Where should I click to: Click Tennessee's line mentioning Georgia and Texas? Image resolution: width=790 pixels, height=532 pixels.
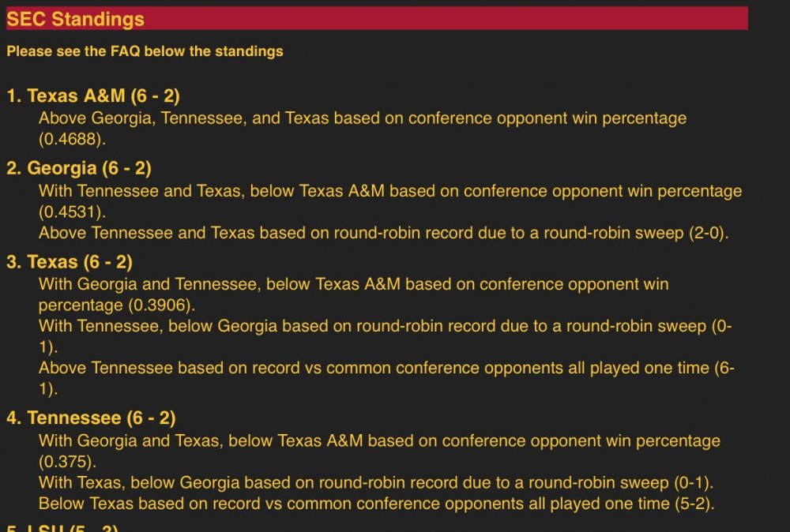coord(379,441)
